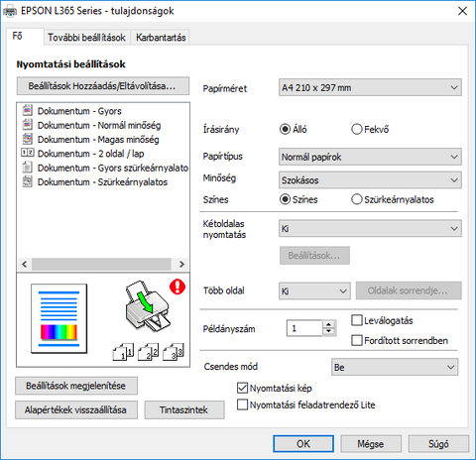
Task: Click Beállítások megjelenítése button
Action: pyautogui.click(x=76, y=386)
